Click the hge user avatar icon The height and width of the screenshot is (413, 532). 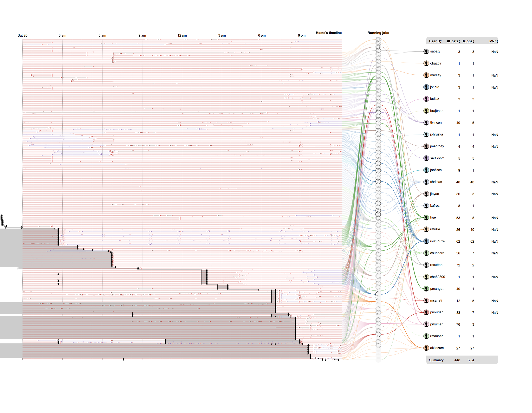point(426,218)
